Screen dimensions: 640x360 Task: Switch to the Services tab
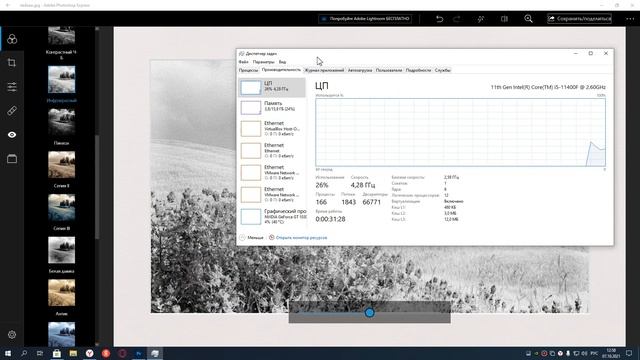(x=442, y=70)
